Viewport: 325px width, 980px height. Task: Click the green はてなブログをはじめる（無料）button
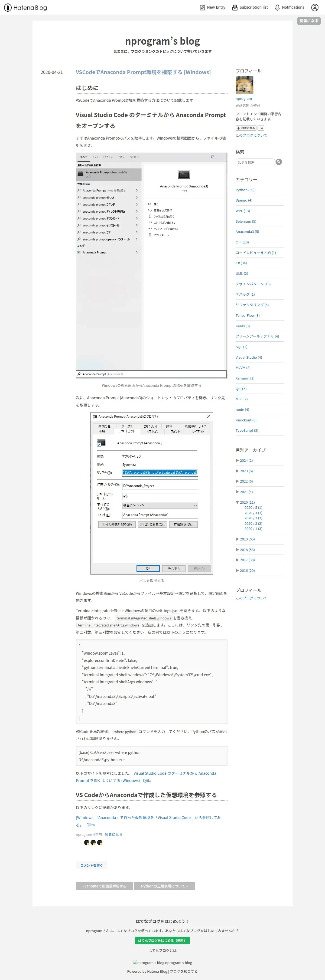point(162,941)
